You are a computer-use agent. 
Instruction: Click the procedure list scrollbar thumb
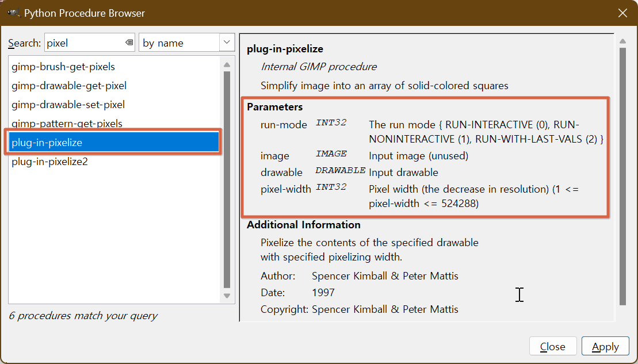(227, 180)
